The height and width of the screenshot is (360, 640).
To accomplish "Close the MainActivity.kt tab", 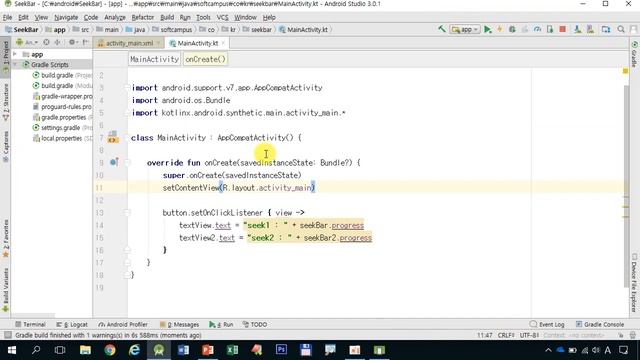I will 223,43.
